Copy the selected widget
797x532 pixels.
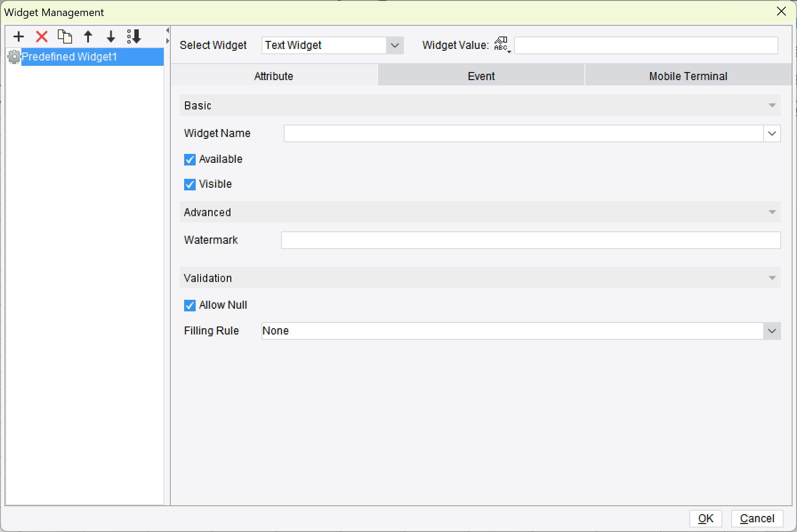[65, 36]
